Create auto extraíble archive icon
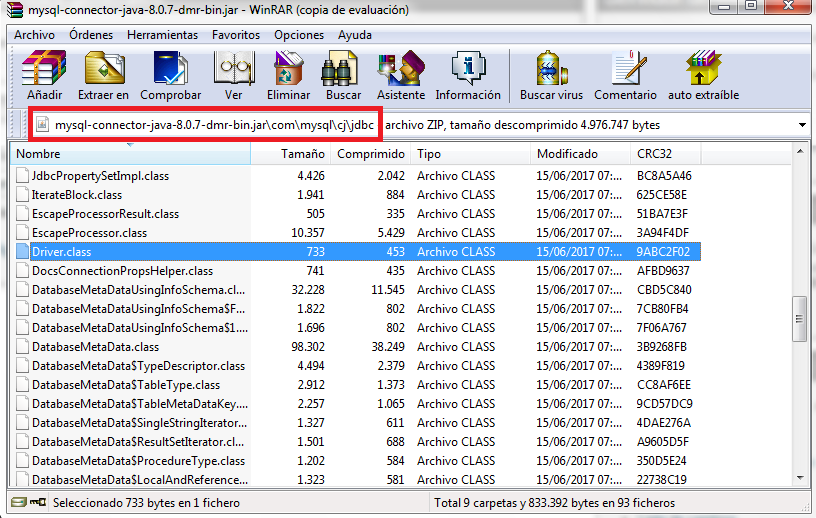Viewport: 816px width, 518px height. point(703,68)
